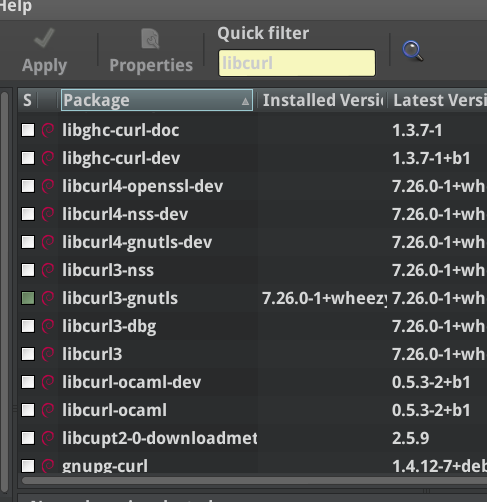Click latest version 1.3.7-1+b1 cell
This screenshot has width=487, height=502.
click(x=431, y=158)
